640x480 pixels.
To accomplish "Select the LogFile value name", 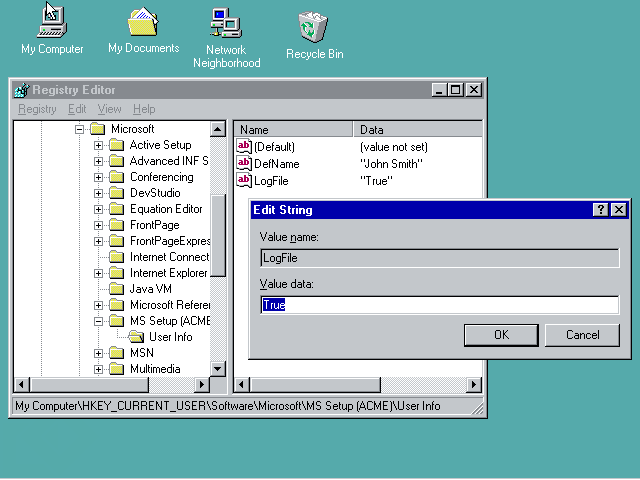I will pyautogui.click(x=271, y=181).
